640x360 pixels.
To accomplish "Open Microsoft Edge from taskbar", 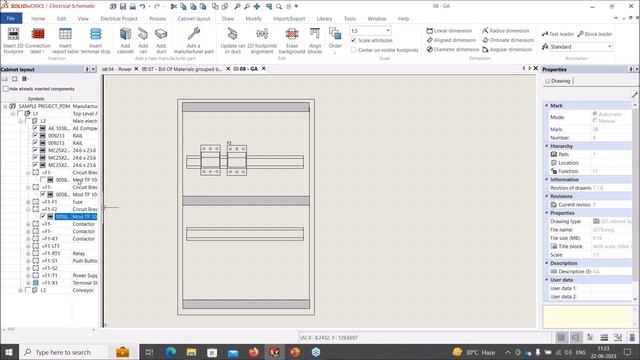I will pyautogui.click(x=171, y=352).
